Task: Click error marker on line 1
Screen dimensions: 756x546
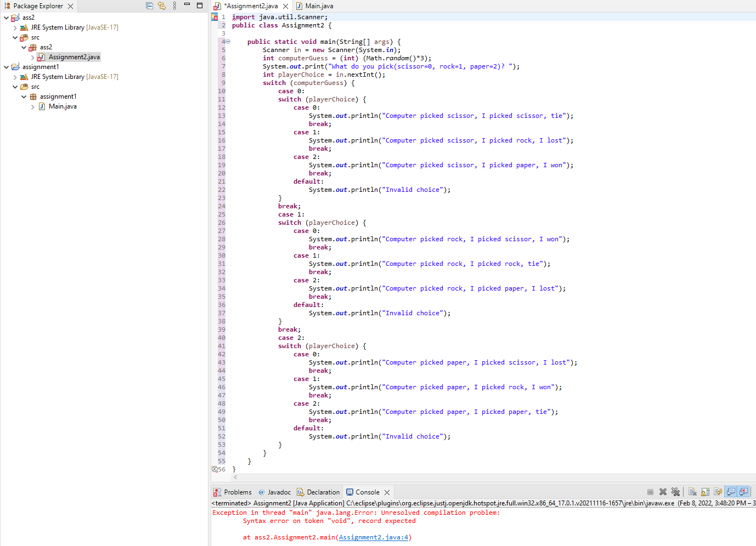Action: [x=215, y=17]
